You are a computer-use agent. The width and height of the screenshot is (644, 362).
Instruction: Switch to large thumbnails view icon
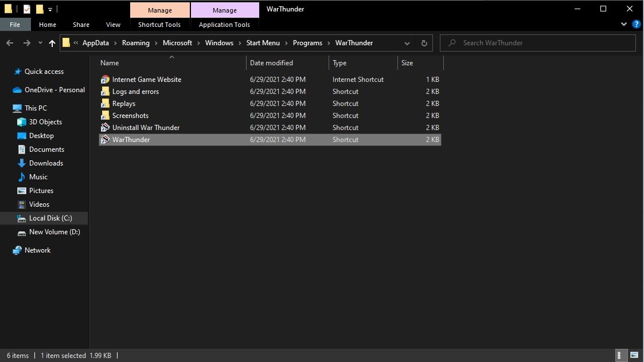(634, 356)
